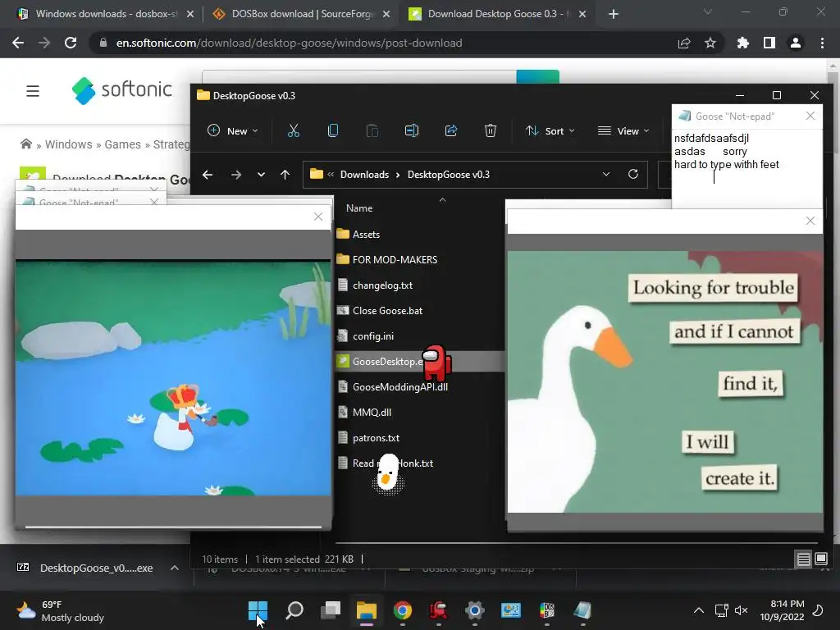The height and width of the screenshot is (630, 840).
Task: Click Downloads in the Explorer breadcrumb
Action: (x=364, y=175)
